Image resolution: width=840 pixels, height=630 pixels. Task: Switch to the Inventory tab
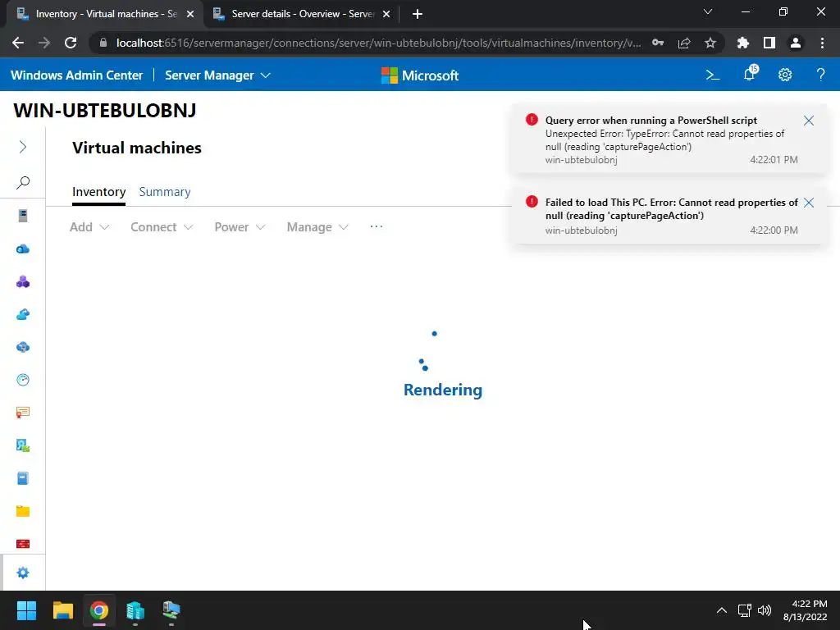tap(99, 192)
